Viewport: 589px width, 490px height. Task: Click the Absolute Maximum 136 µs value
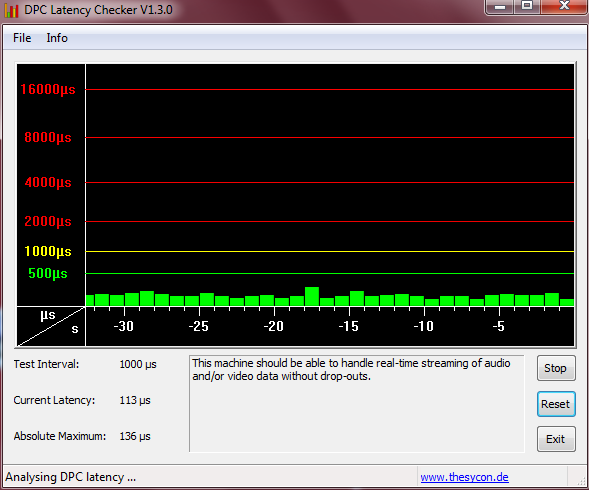pyautogui.click(x=135, y=436)
